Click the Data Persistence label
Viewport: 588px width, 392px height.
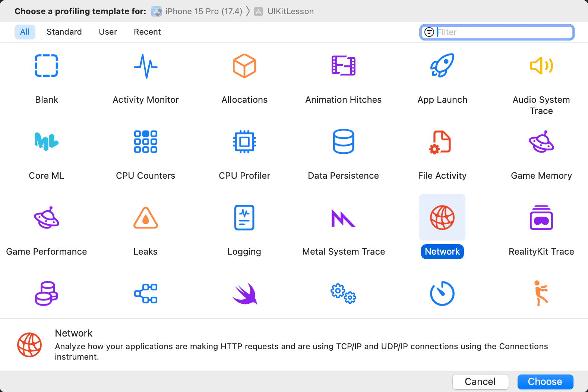click(344, 176)
